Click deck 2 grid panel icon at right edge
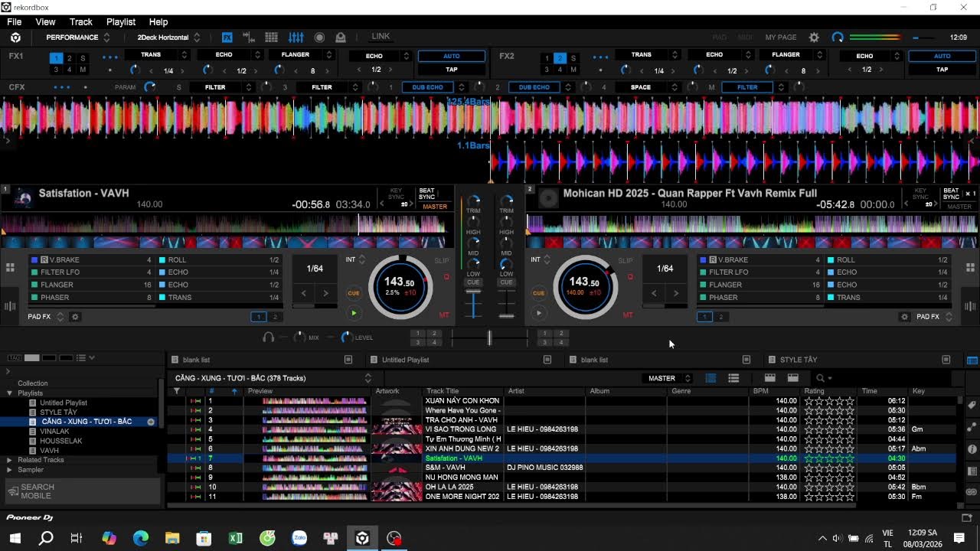The width and height of the screenshot is (980, 551). tap(970, 268)
